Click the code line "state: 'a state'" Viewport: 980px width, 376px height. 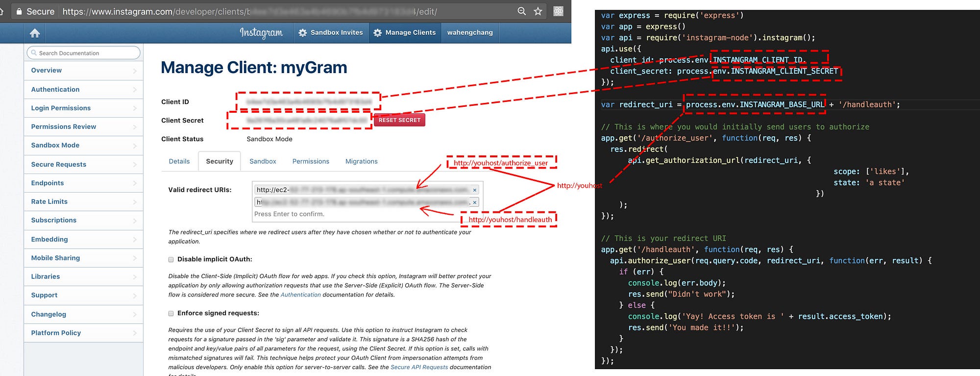869,183
